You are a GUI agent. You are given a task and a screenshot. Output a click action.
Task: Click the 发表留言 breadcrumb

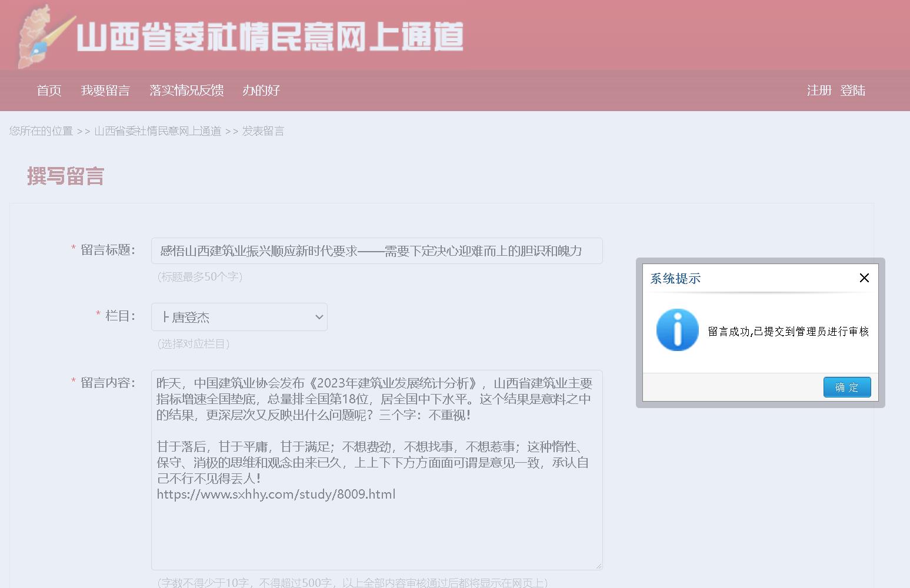(x=263, y=131)
